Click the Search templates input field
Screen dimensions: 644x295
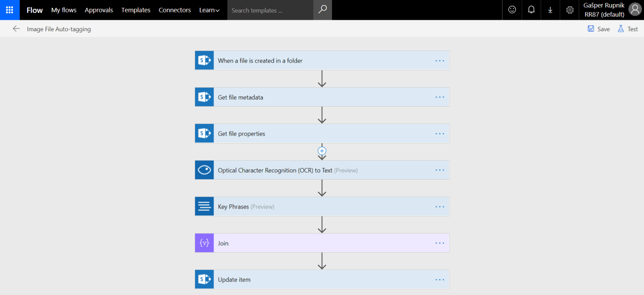pyautogui.click(x=270, y=10)
